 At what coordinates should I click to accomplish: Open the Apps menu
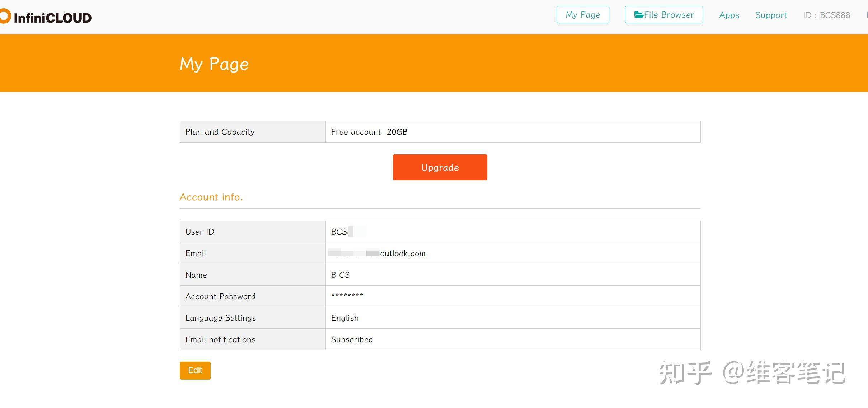pyautogui.click(x=729, y=15)
